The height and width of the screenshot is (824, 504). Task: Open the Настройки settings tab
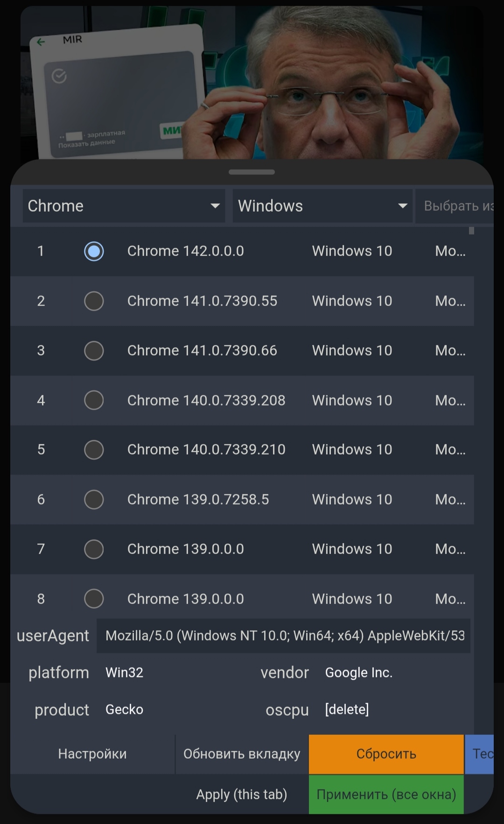point(92,754)
